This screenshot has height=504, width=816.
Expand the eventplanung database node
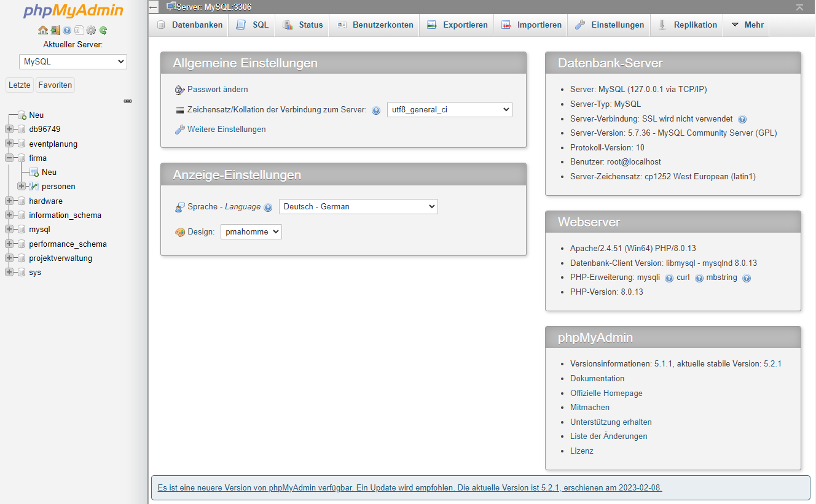coord(9,144)
